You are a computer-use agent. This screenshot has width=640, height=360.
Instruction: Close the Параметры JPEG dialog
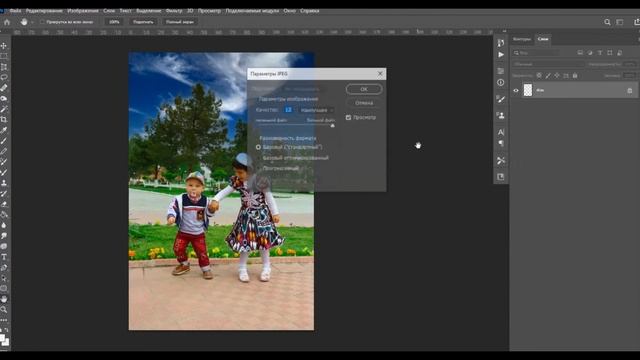coord(380,74)
